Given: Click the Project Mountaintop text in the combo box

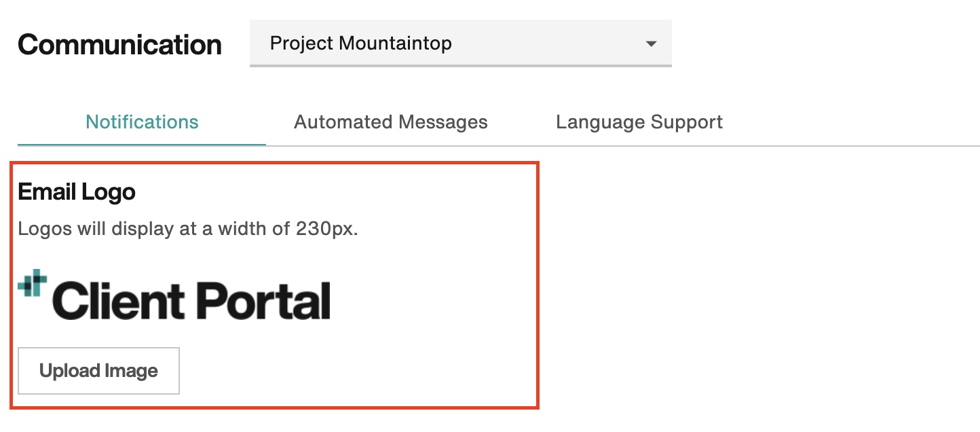Looking at the screenshot, I should pos(361,43).
